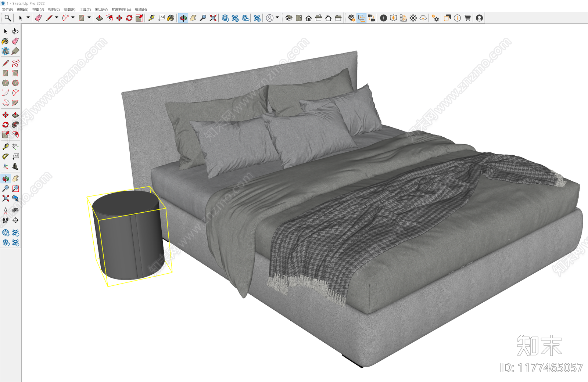Select the Walk footprints tool
The width and height of the screenshot is (588, 382).
6,220
